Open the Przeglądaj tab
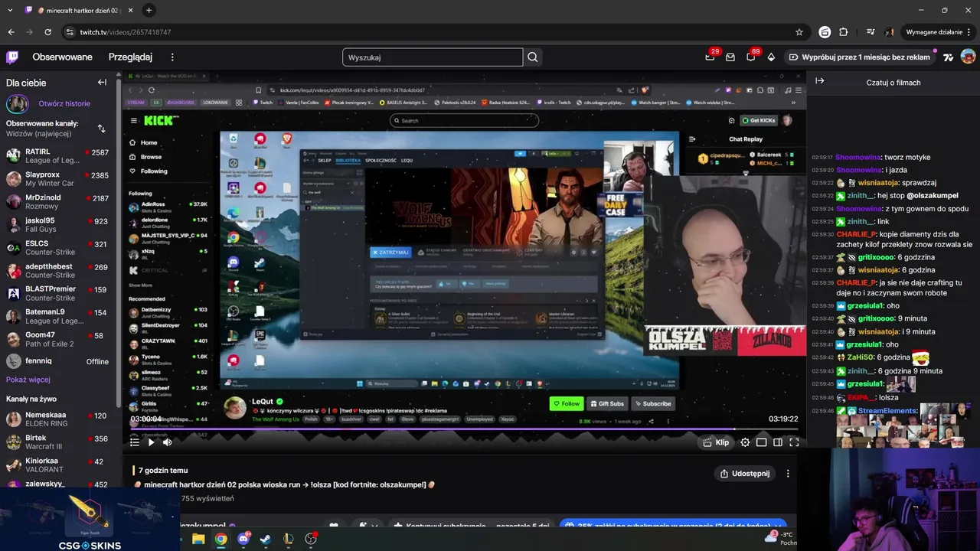 [x=130, y=57]
